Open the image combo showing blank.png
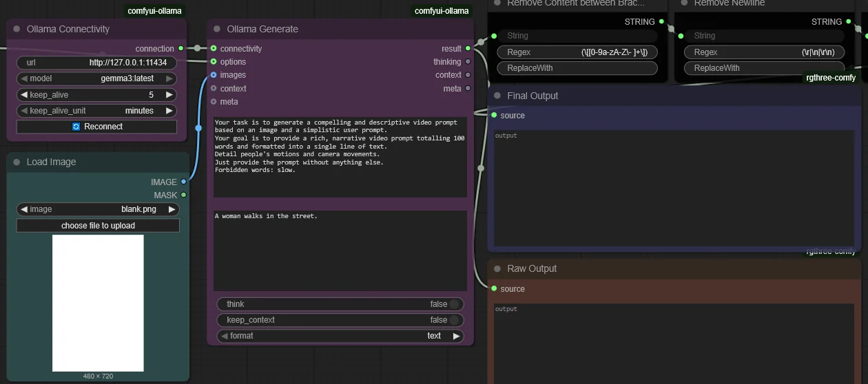 pyautogui.click(x=98, y=209)
